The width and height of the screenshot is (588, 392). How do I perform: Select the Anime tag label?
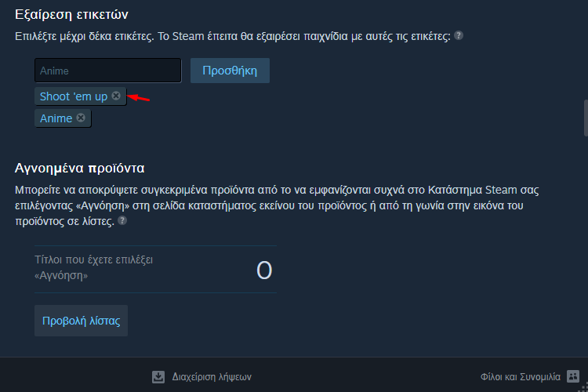click(x=56, y=118)
